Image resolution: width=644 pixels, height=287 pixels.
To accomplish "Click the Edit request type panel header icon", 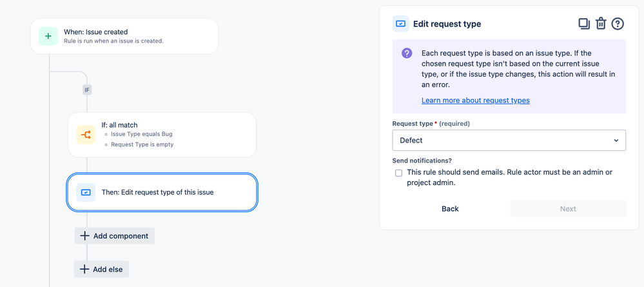I will pos(400,24).
